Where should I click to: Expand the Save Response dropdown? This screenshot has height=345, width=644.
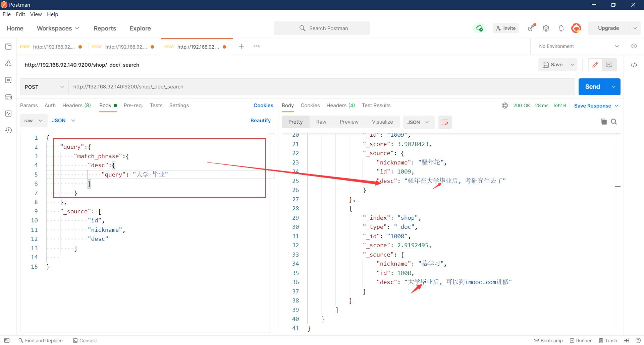click(596, 106)
